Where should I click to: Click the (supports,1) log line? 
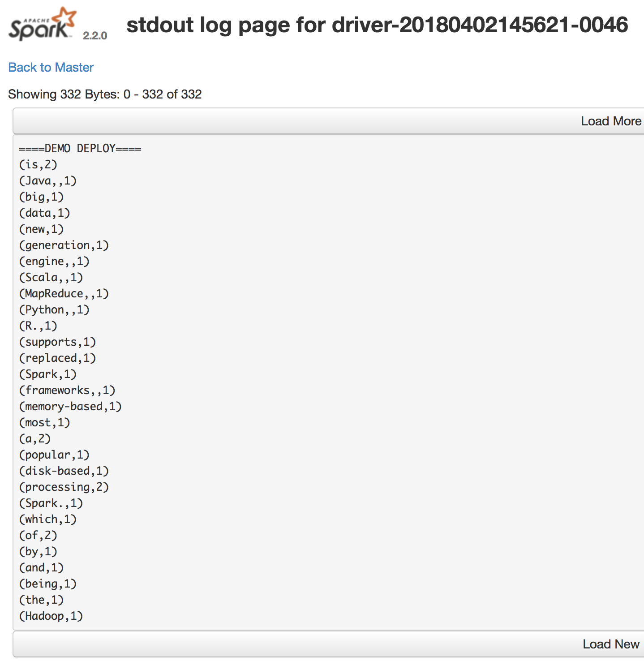point(57,342)
